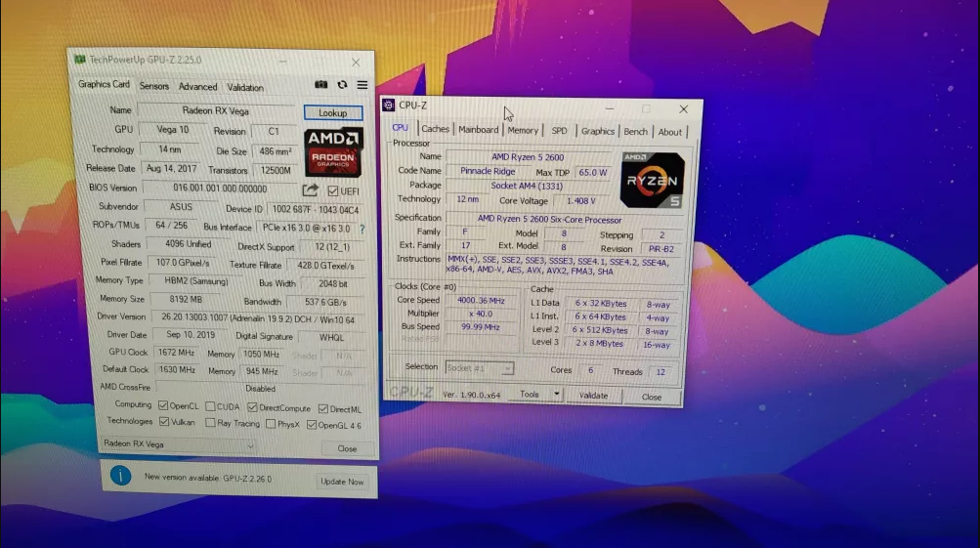Toggle the PhysX checkbox

(271, 424)
